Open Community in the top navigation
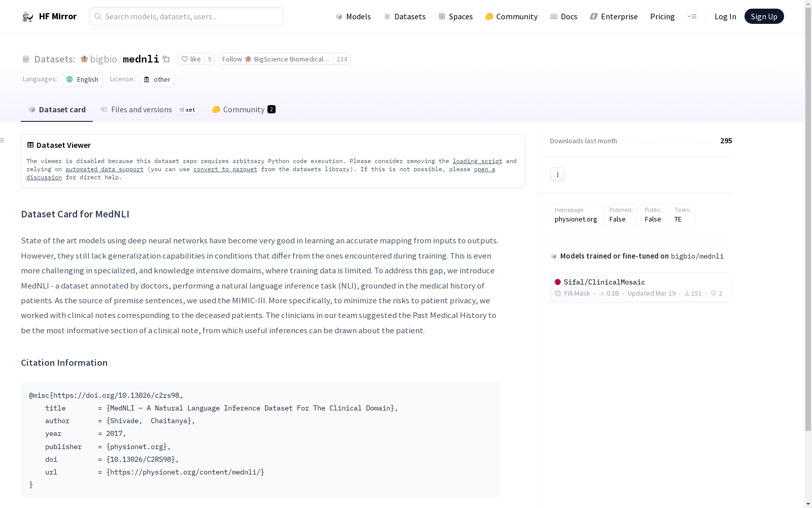The height and width of the screenshot is (508, 812). tap(511, 16)
